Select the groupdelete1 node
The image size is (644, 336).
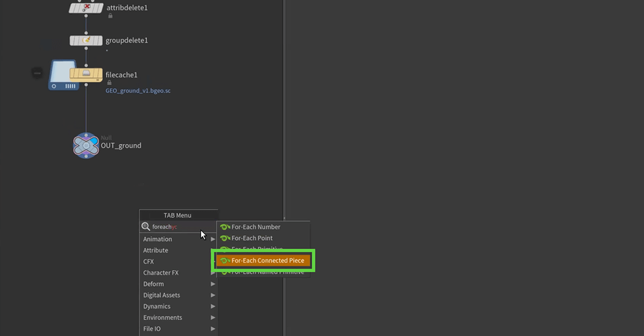point(86,41)
